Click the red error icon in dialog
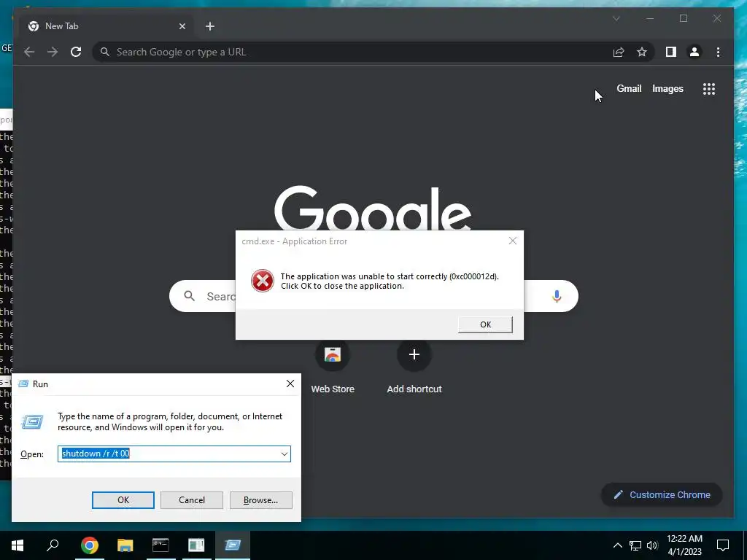This screenshot has width=747, height=560. [x=263, y=281]
